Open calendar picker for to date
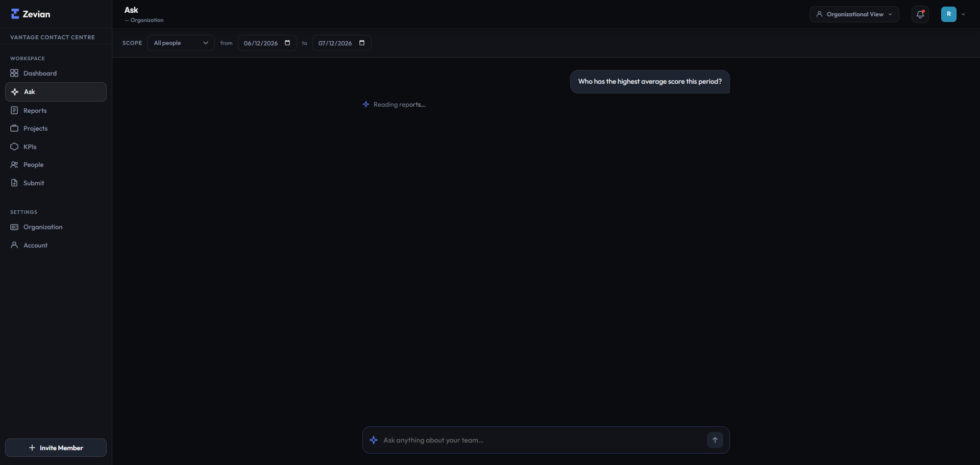This screenshot has width=980, height=465. pyautogui.click(x=362, y=43)
